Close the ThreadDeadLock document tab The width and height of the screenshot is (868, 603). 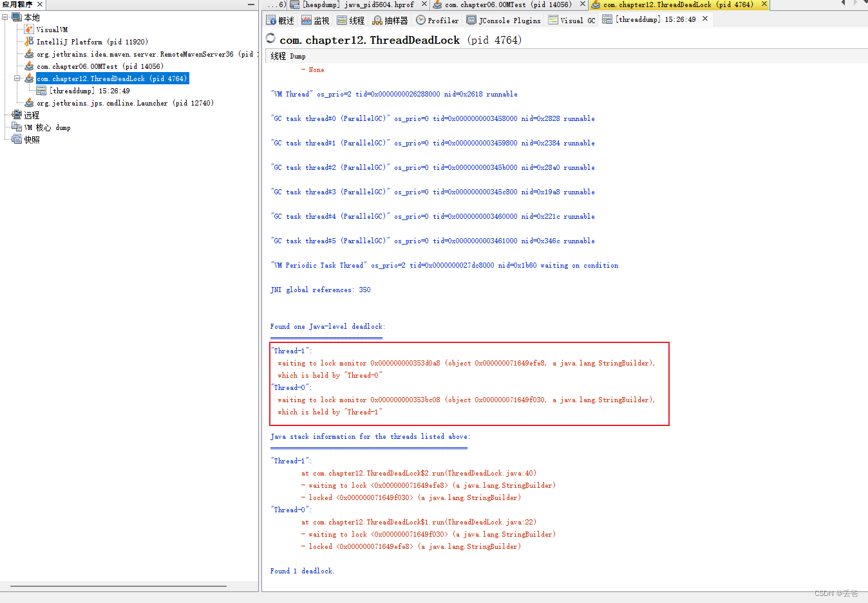[764, 5]
